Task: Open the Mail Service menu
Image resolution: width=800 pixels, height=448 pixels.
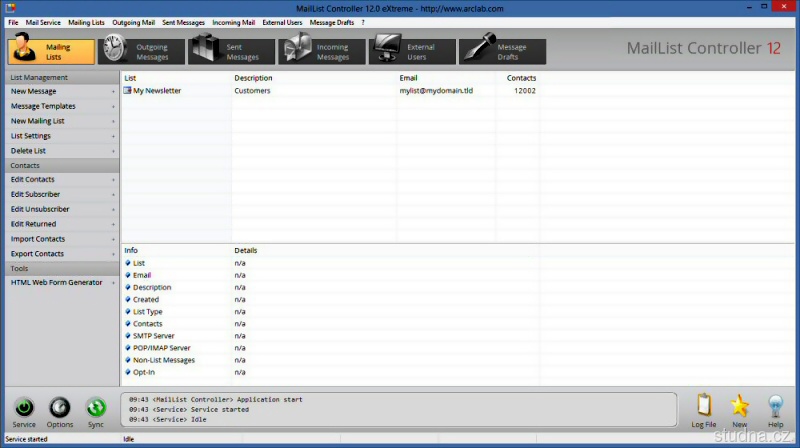Action: pyautogui.click(x=43, y=22)
